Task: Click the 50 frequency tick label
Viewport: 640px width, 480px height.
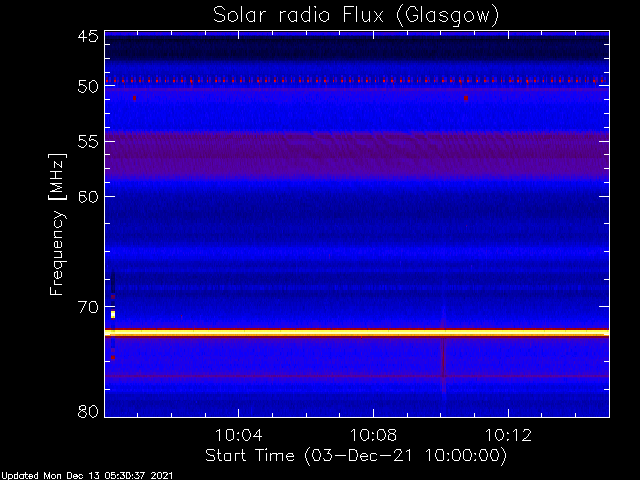Action: point(88,86)
